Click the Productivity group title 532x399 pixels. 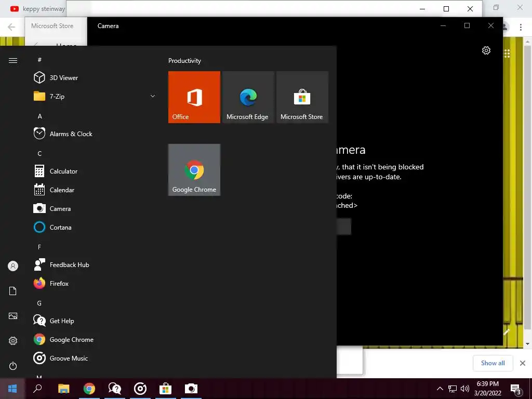pyautogui.click(x=184, y=61)
